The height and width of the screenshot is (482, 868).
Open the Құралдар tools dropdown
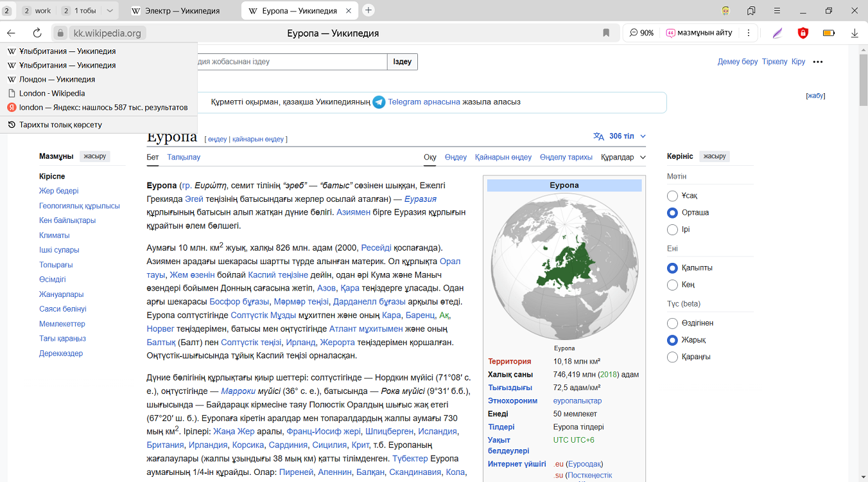click(x=623, y=157)
